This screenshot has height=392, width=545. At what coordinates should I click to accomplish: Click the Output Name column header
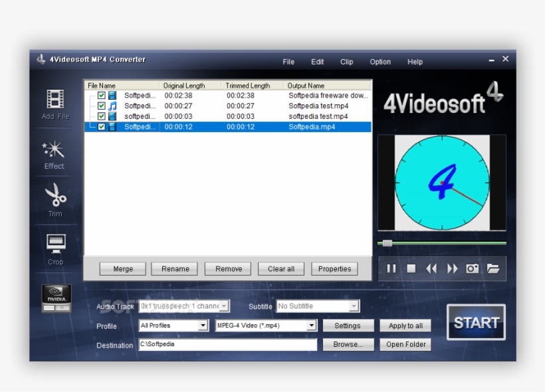coord(328,86)
